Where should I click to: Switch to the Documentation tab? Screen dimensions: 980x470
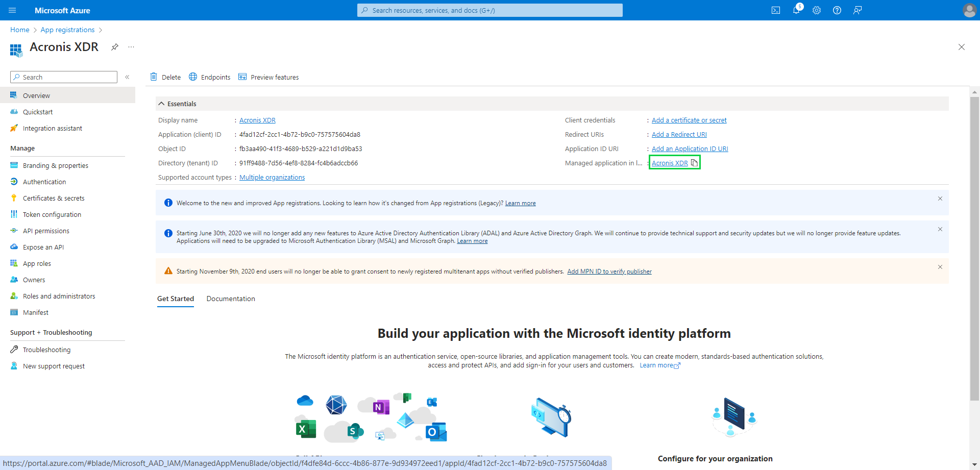click(x=231, y=299)
